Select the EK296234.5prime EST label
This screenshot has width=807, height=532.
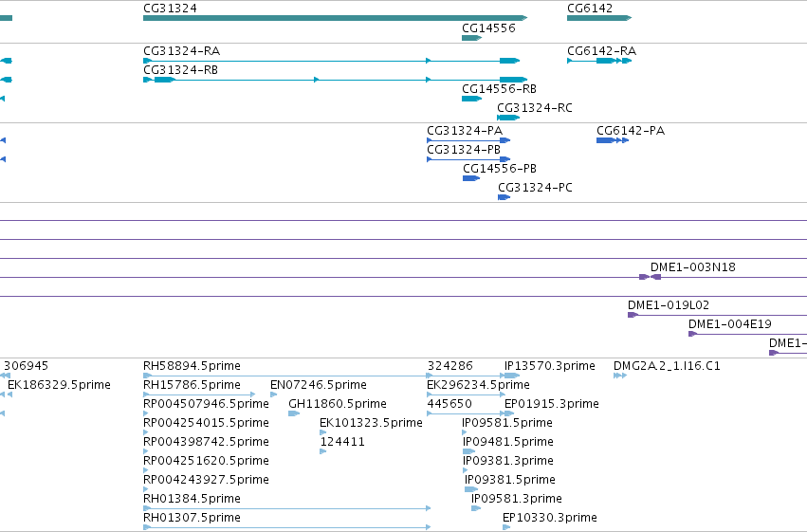click(x=478, y=385)
